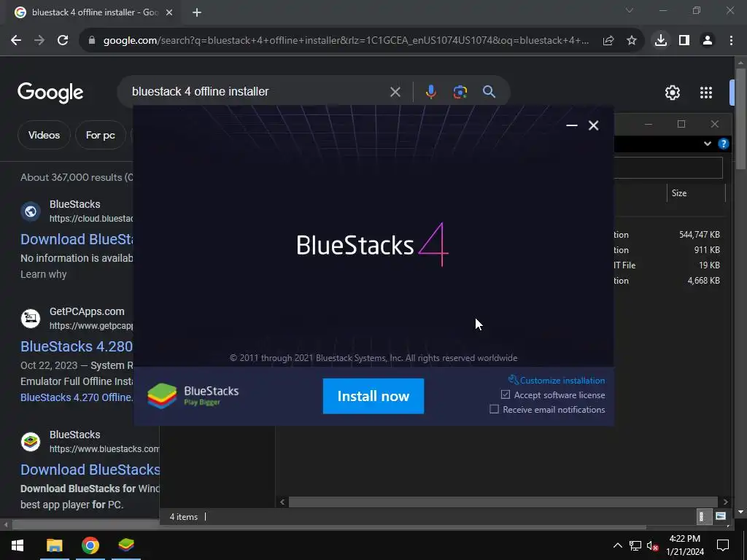This screenshot has width=747, height=560.
Task: Open Chrome three-dot menu
Action: 731,41
